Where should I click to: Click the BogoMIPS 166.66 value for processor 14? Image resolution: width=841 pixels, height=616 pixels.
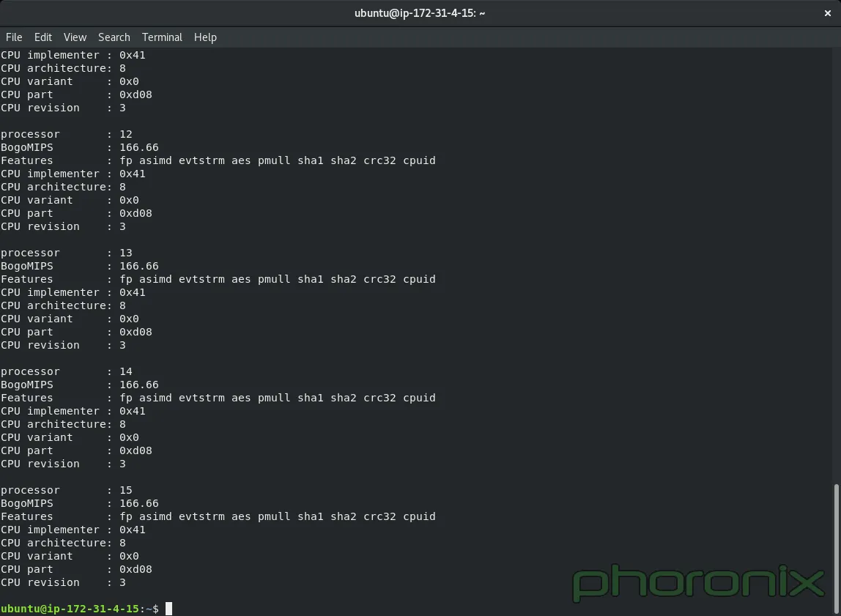pyautogui.click(x=139, y=385)
